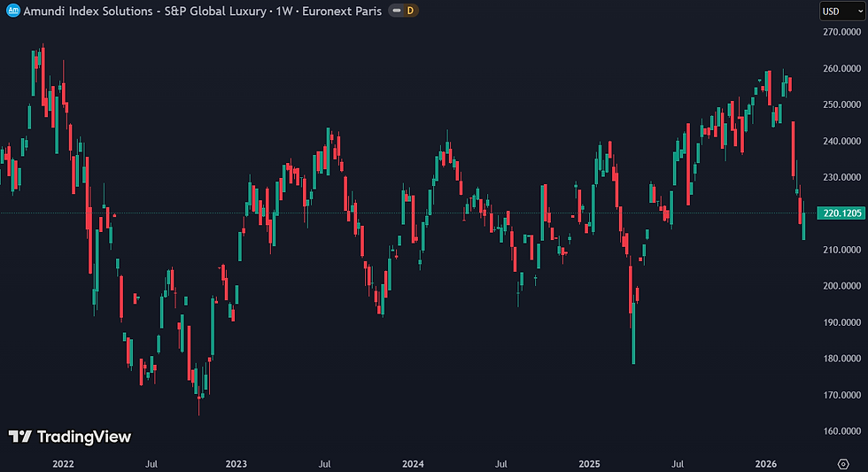Click the Jul label between 2023 and 2024
868x472 pixels.
pos(324,464)
